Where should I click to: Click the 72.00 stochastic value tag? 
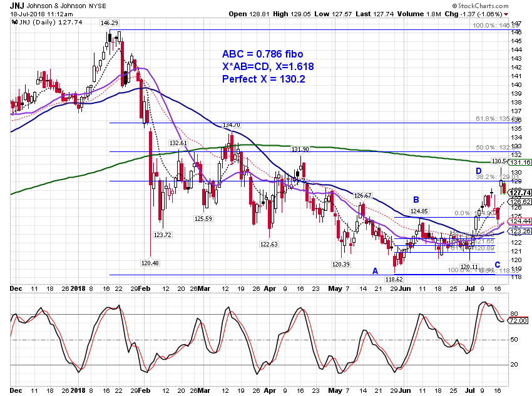point(519,320)
